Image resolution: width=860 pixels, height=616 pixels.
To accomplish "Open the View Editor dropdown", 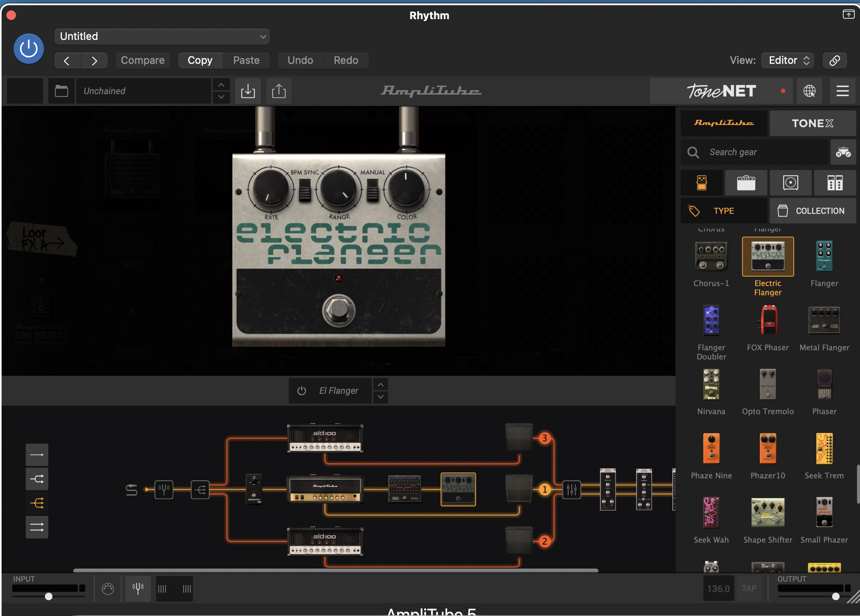I will (788, 60).
